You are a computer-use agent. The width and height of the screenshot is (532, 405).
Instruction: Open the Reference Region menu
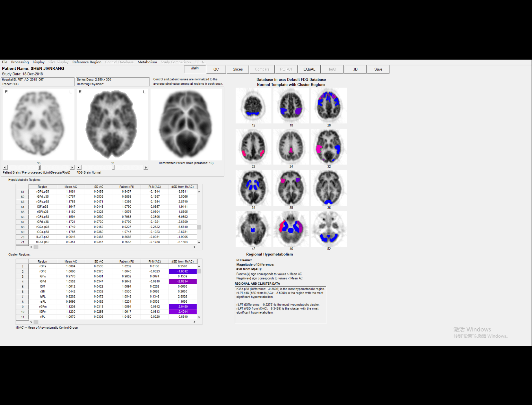click(x=87, y=62)
